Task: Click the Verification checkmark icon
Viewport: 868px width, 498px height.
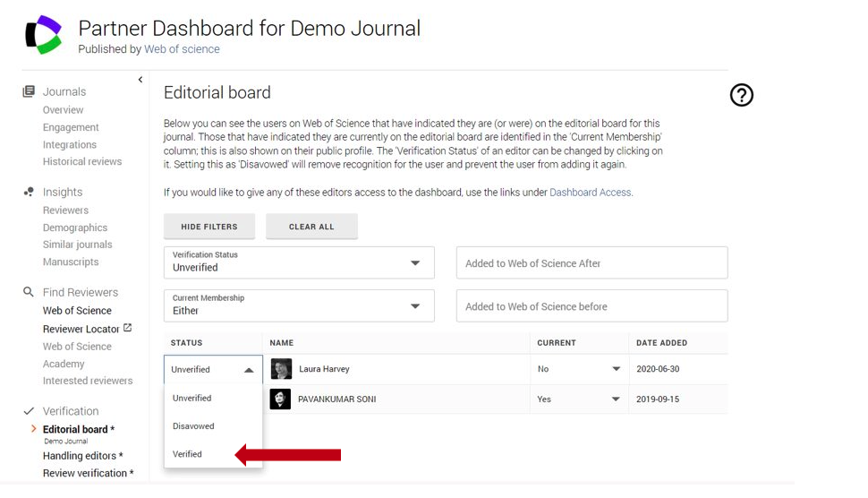Action: point(29,411)
